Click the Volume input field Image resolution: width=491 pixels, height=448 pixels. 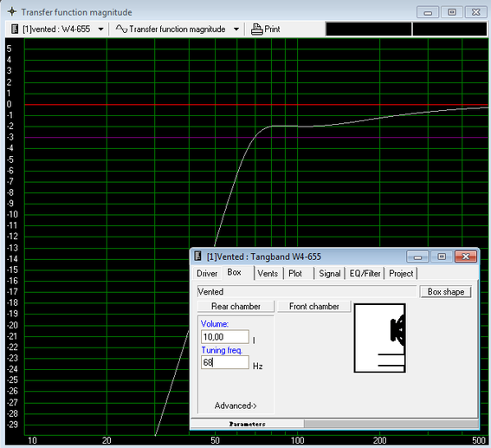tap(225, 337)
